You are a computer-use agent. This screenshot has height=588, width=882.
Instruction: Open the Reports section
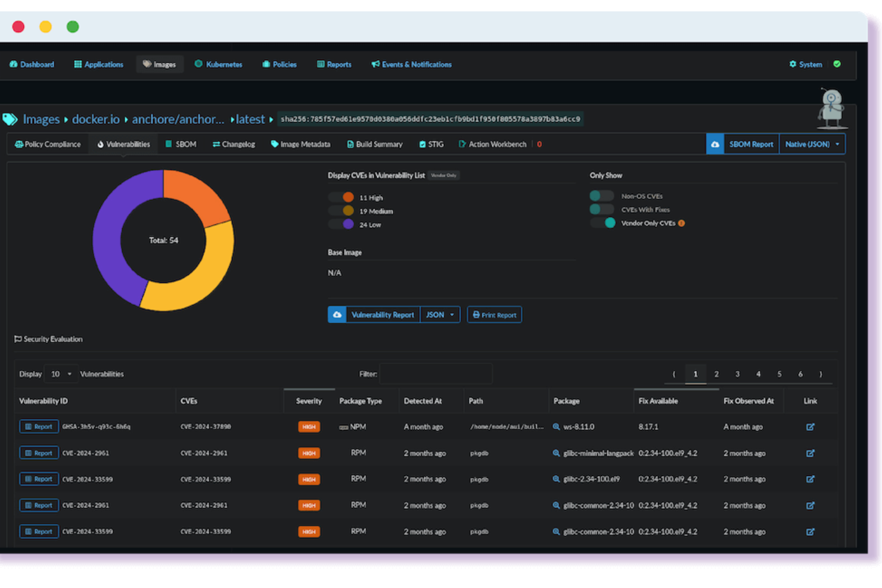click(334, 64)
